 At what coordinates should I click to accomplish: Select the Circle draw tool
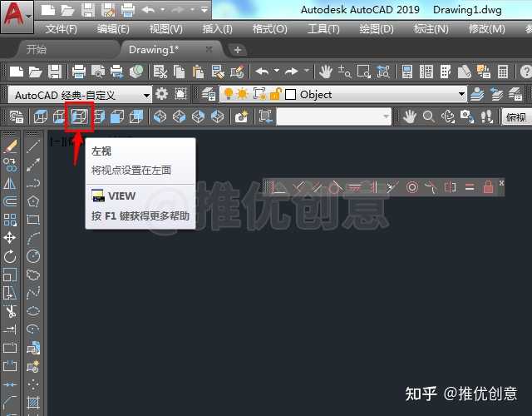(33, 256)
